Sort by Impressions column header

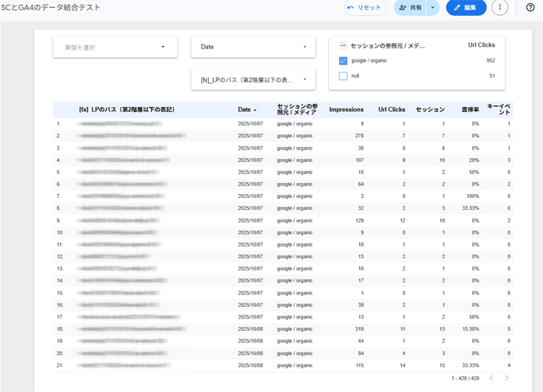tap(347, 109)
